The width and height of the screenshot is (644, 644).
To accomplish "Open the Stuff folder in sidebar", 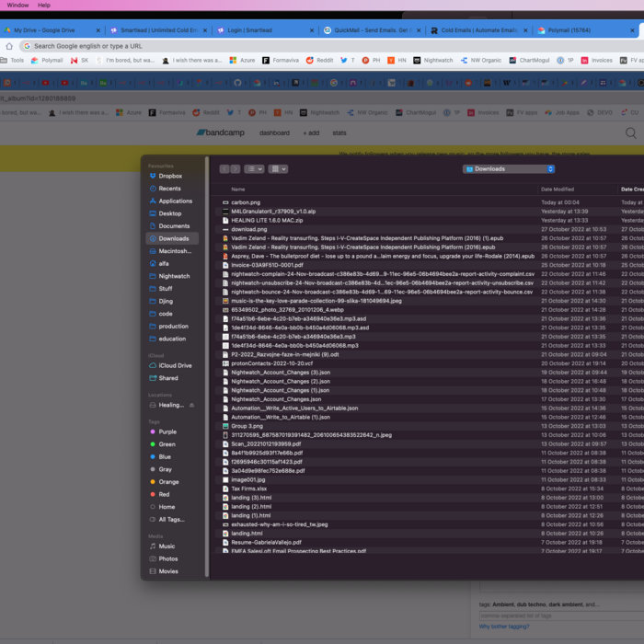I will [x=166, y=289].
